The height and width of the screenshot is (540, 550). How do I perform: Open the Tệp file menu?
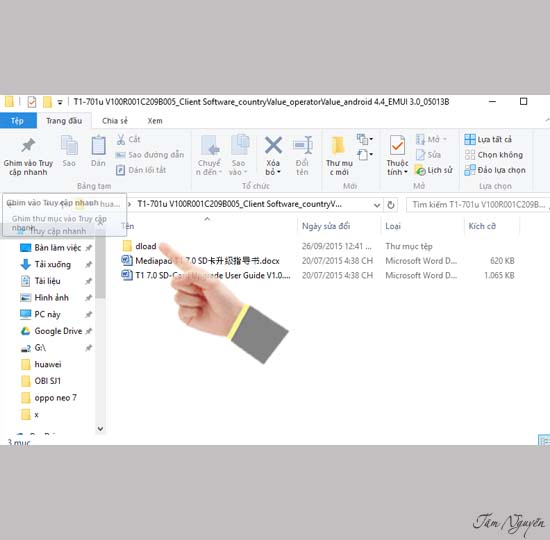pyautogui.click(x=18, y=121)
